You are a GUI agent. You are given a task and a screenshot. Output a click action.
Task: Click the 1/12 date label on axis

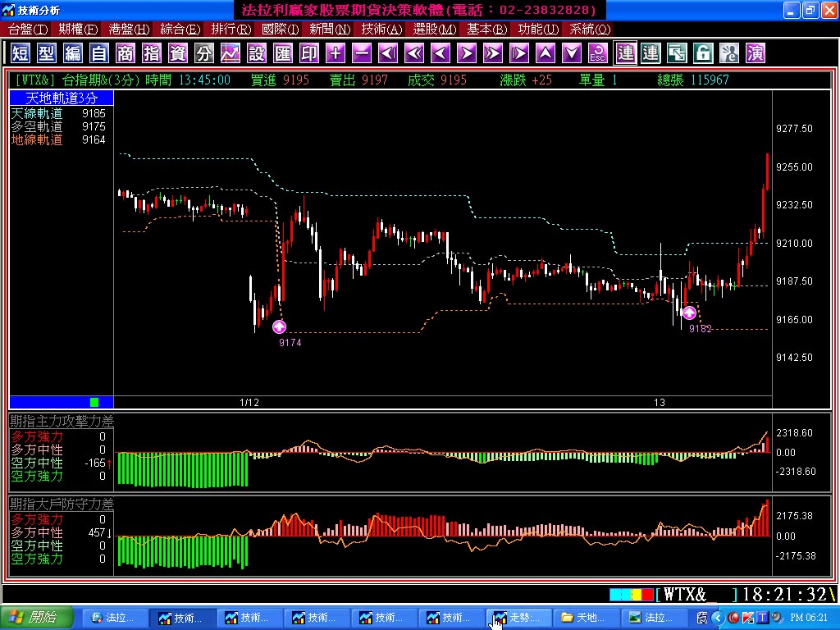click(249, 402)
